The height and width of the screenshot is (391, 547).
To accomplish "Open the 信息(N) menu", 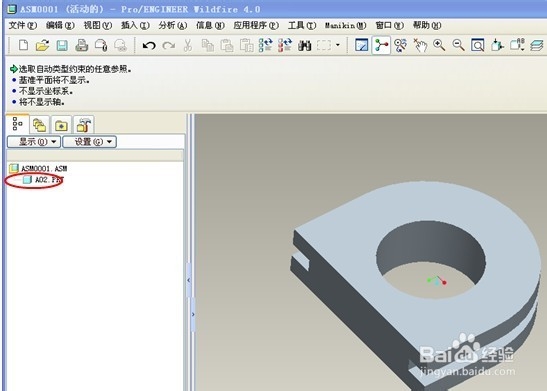I will click(x=210, y=25).
